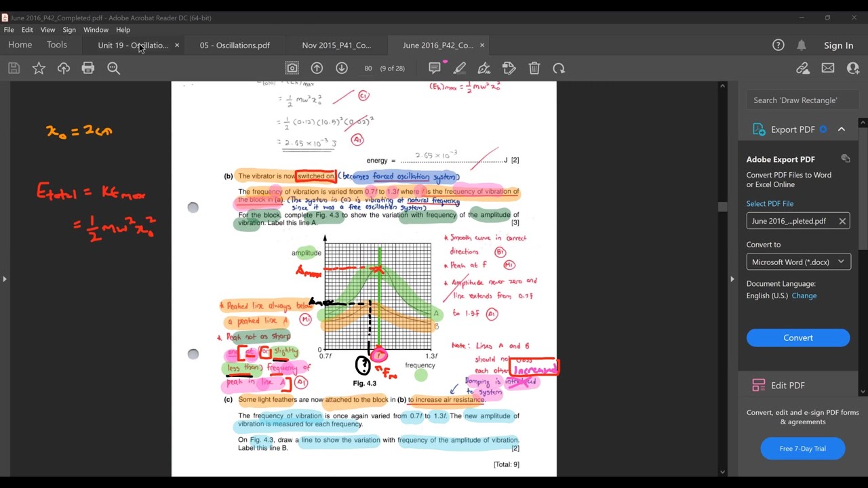Expand the left navigation pane

coord(5,279)
